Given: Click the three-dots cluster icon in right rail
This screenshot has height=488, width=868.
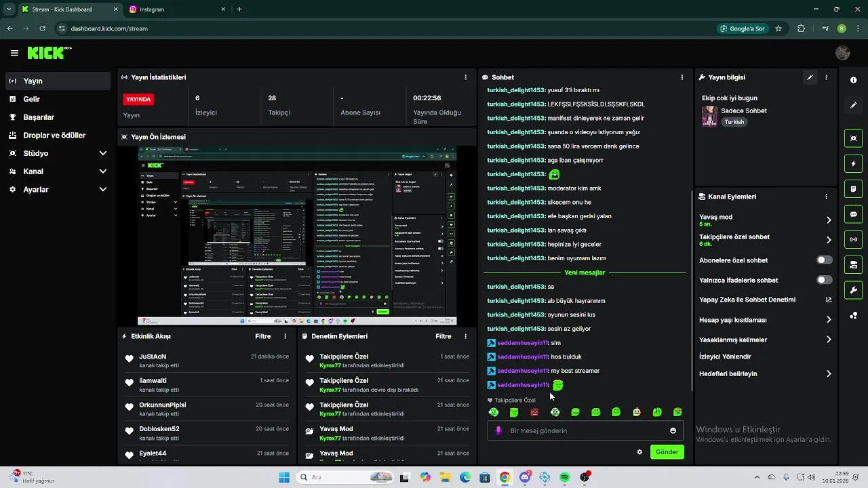Looking at the screenshot, I should click(x=853, y=315).
